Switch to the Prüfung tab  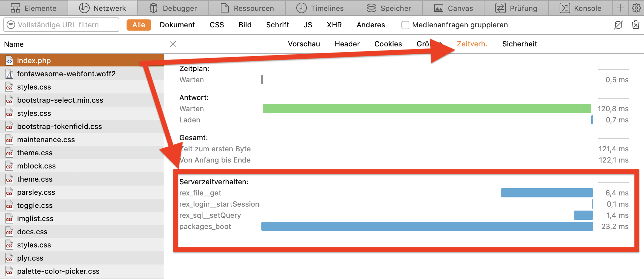coord(516,8)
